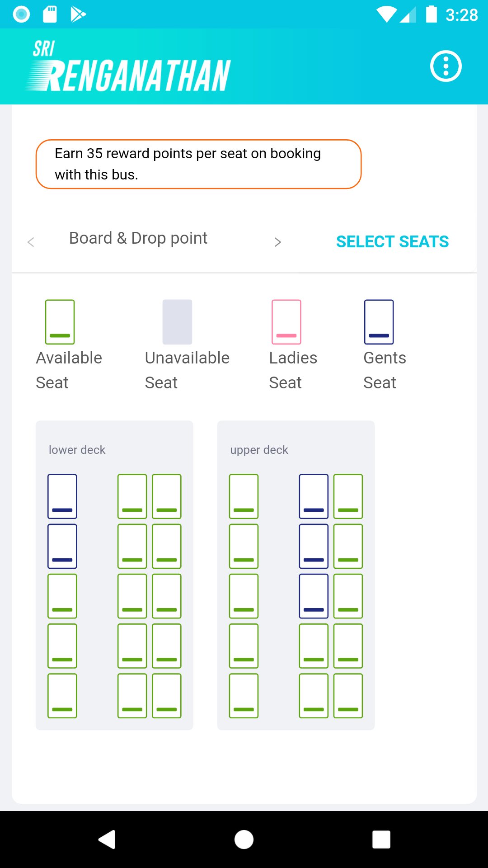This screenshot has height=868, width=488.
Task: Tap the lower deck label
Action: 77,450
